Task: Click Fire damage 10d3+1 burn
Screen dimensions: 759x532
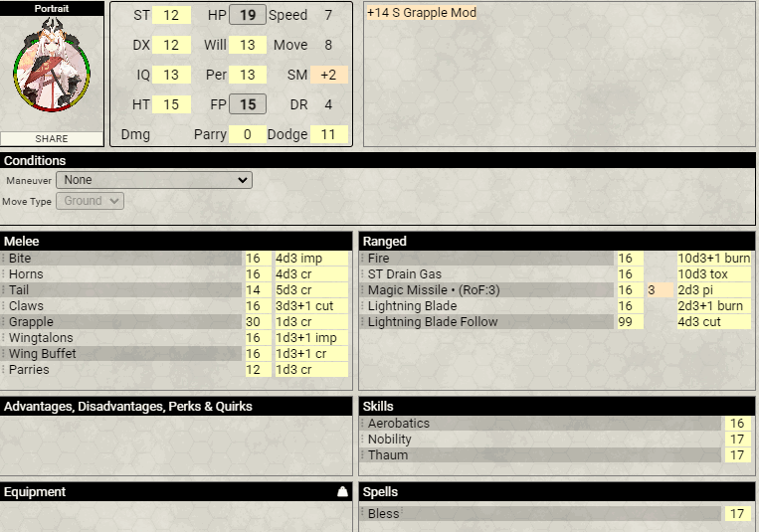Action: (714, 258)
